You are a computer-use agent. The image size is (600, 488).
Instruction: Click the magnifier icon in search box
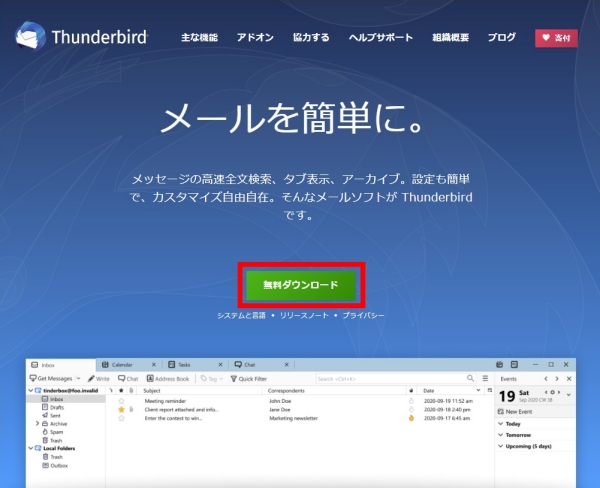[470, 378]
